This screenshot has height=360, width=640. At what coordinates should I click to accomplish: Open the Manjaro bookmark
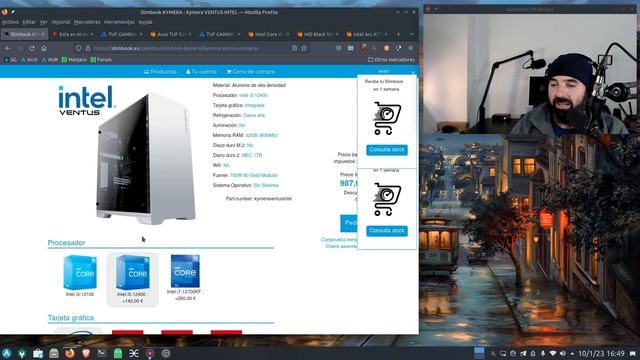pos(74,60)
